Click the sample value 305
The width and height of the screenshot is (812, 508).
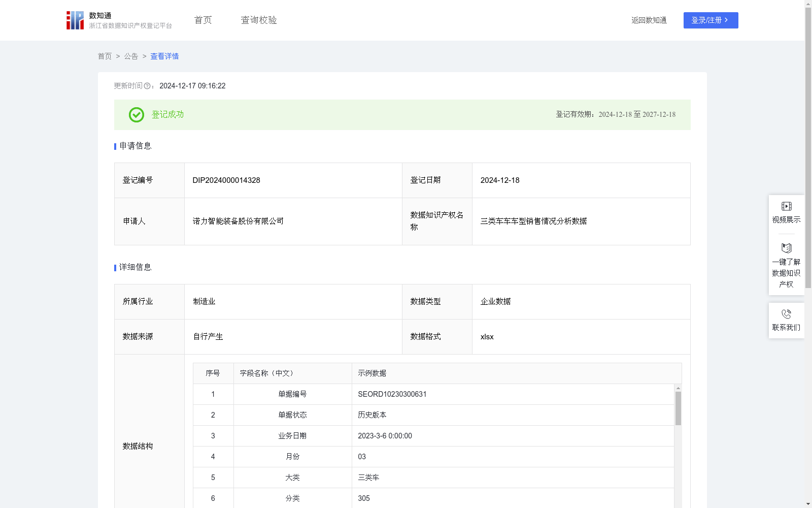(364, 498)
